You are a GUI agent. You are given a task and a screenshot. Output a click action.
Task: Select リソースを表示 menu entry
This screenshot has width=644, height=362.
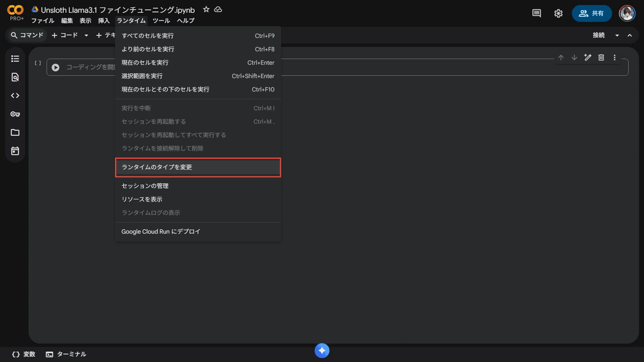tap(198, 199)
